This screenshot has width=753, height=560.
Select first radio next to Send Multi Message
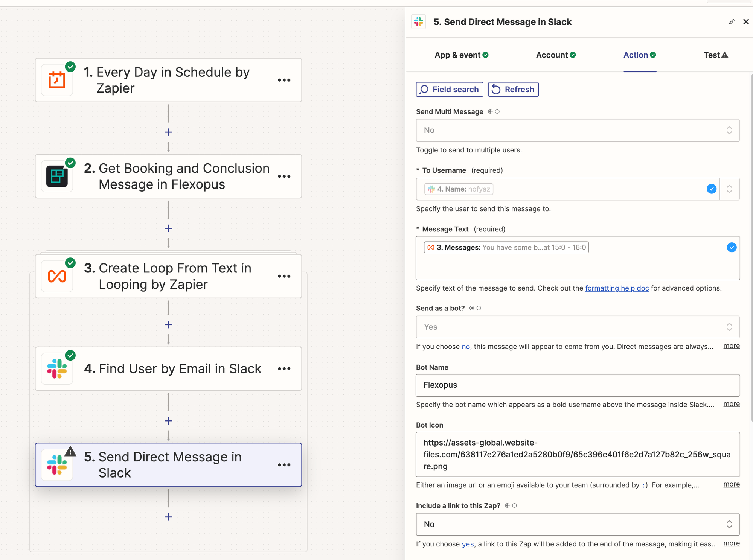coord(490,111)
